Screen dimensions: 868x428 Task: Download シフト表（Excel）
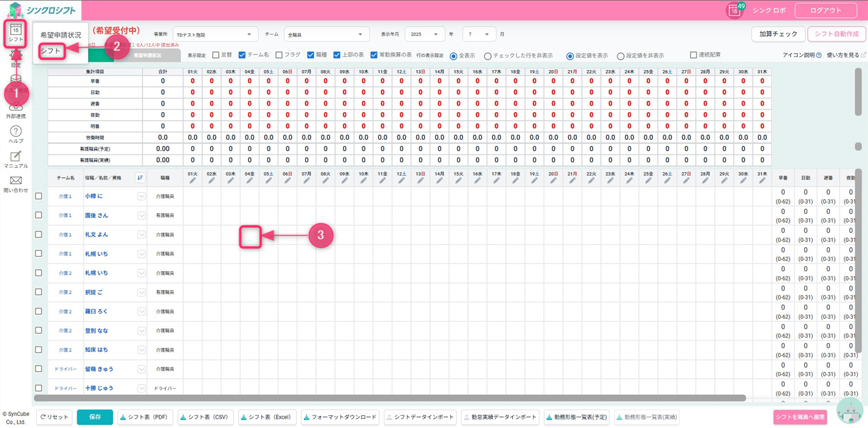[x=268, y=417]
